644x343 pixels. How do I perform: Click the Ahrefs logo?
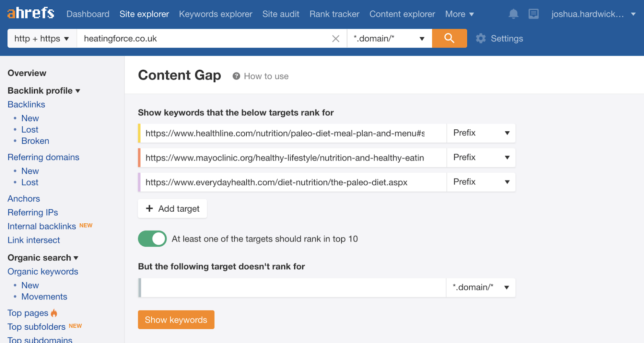point(31,13)
